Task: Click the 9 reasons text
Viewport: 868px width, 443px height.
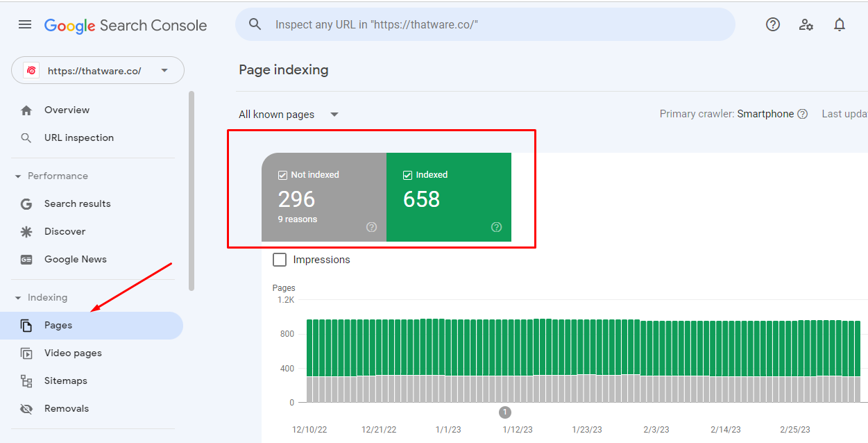Action: pos(298,219)
